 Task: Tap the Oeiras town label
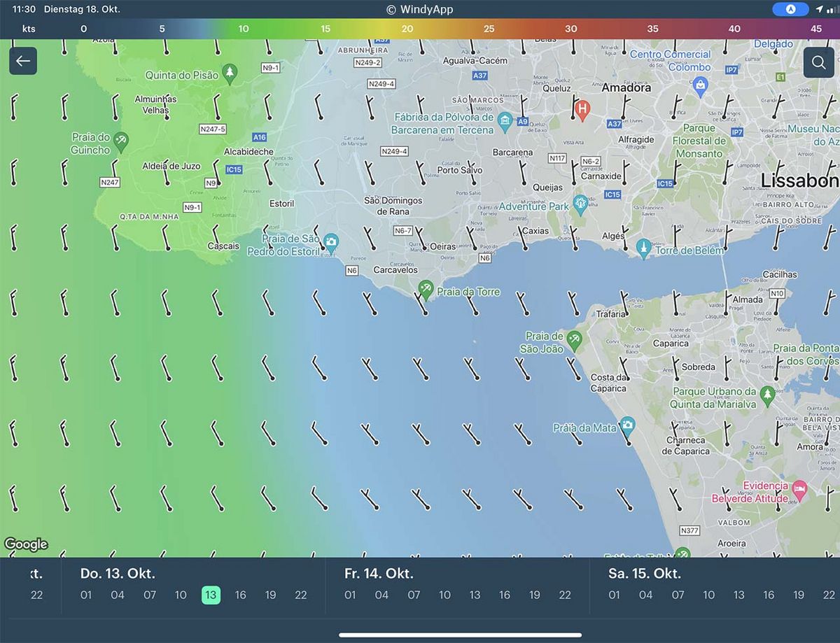coord(443,246)
